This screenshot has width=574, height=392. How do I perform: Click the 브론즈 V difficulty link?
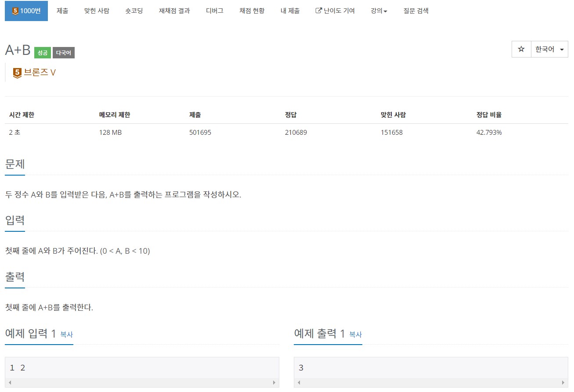pyautogui.click(x=40, y=73)
